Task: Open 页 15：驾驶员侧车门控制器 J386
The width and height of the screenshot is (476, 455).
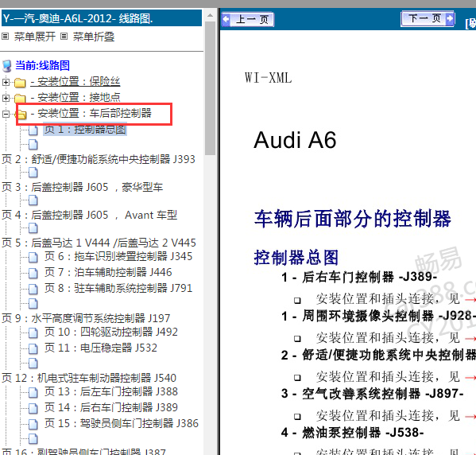Action: click(122, 423)
